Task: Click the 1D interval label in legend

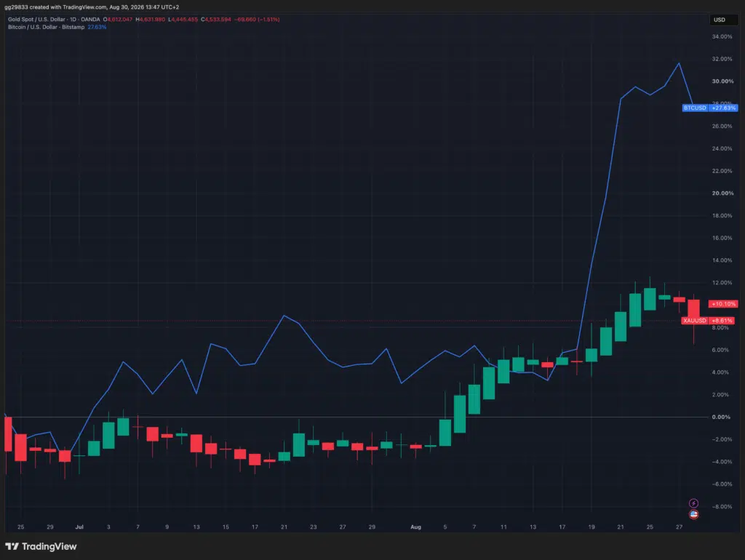Action: (x=73, y=20)
